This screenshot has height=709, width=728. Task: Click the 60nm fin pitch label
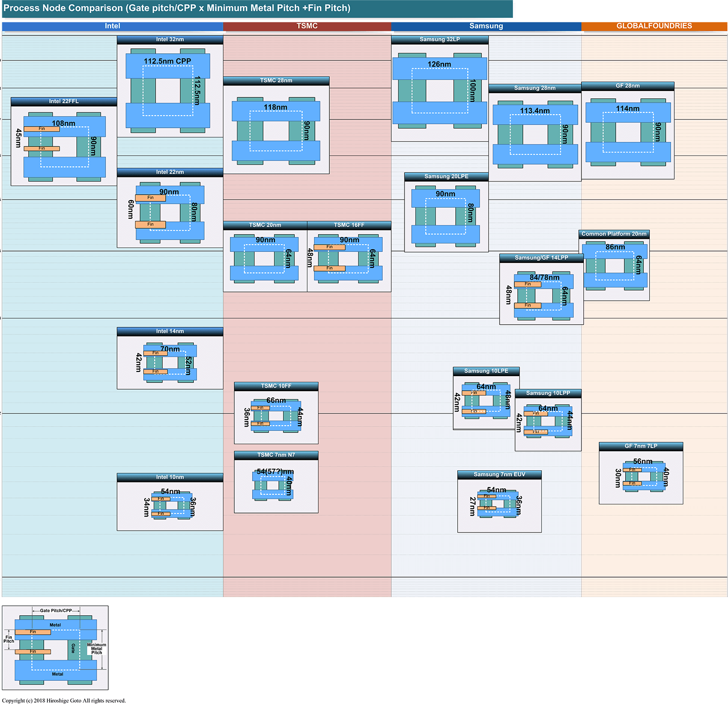[x=131, y=209]
